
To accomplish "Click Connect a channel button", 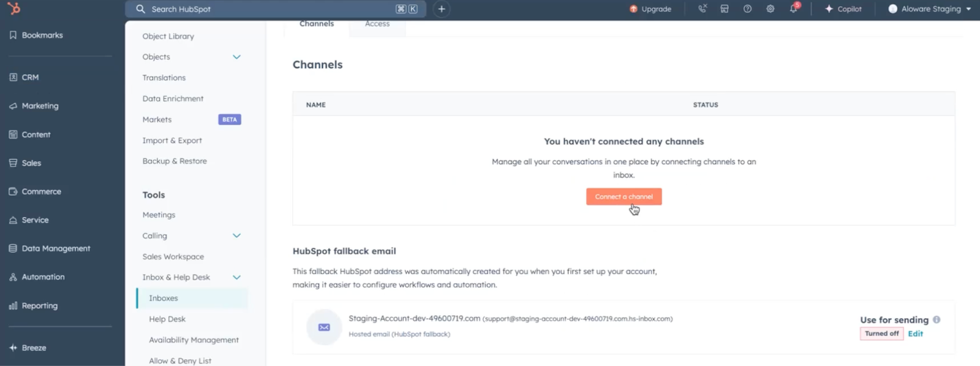I will 624,197.
